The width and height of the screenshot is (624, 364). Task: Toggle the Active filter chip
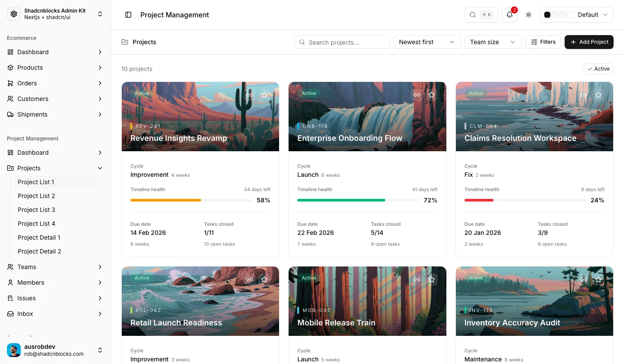598,69
